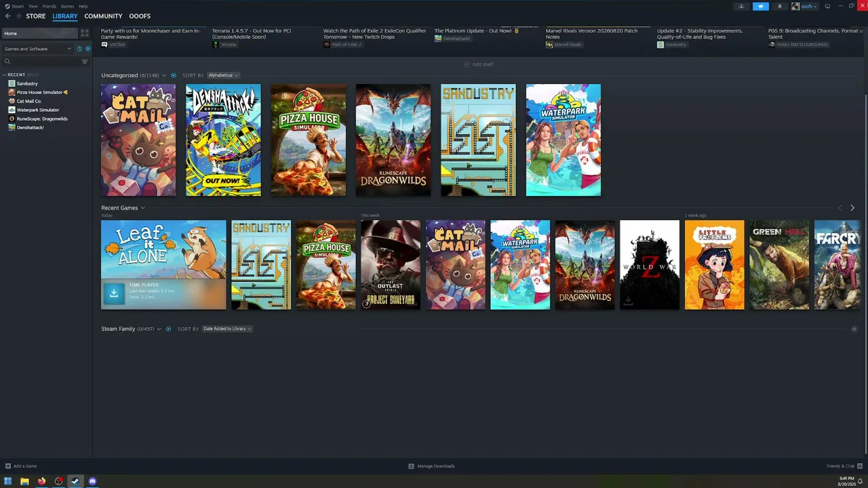Expand the Recent Games shelf dropdown
Screen dimensions: 868x488
point(142,208)
